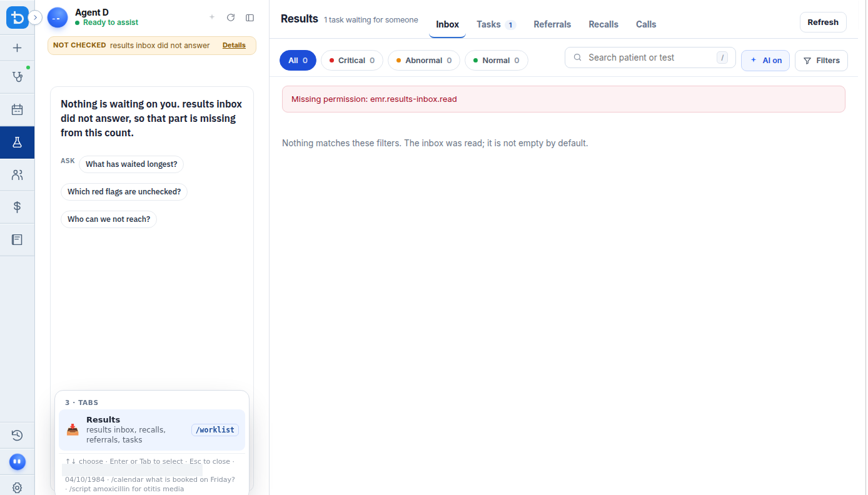This screenshot has width=868, height=495.
Task: Select the Results /worklist suggestion
Action: coord(152,430)
